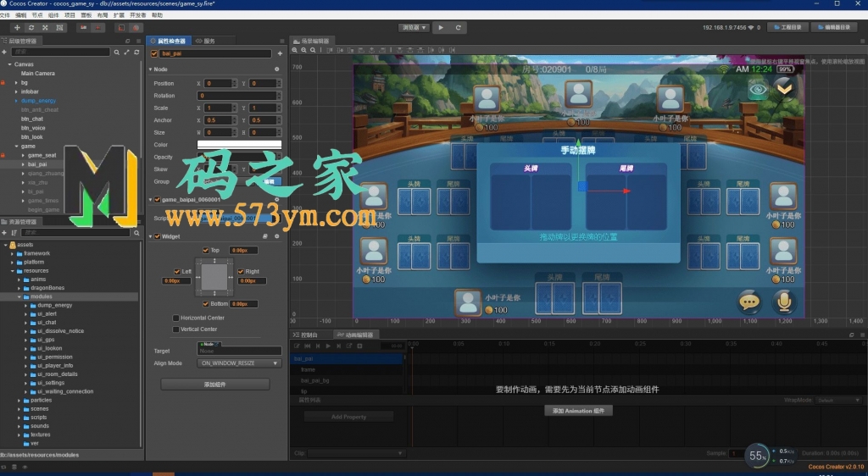Image resolution: width=868 pixels, height=476 pixels.
Task: Collapse the Node section
Action: pos(151,69)
